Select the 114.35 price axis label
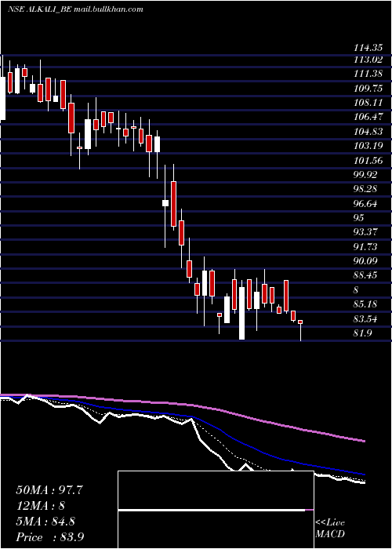 pyautogui.click(x=368, y=48)
